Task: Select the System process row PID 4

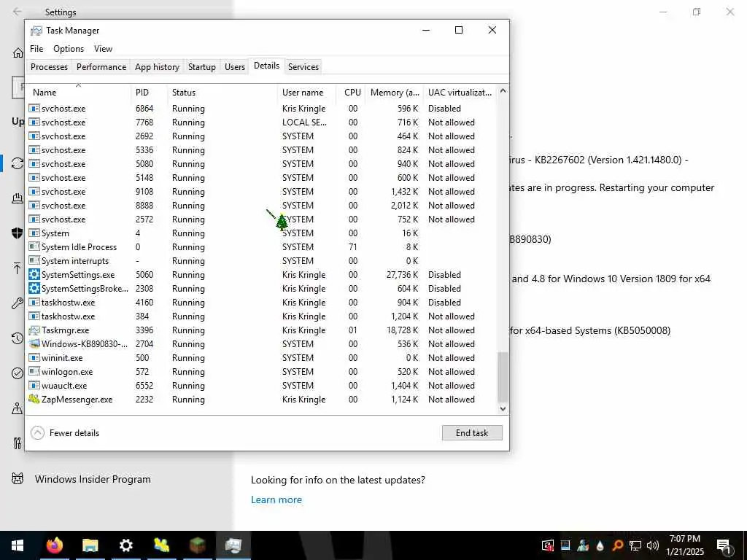Action: pyautogui.click(x=262, y=233)
